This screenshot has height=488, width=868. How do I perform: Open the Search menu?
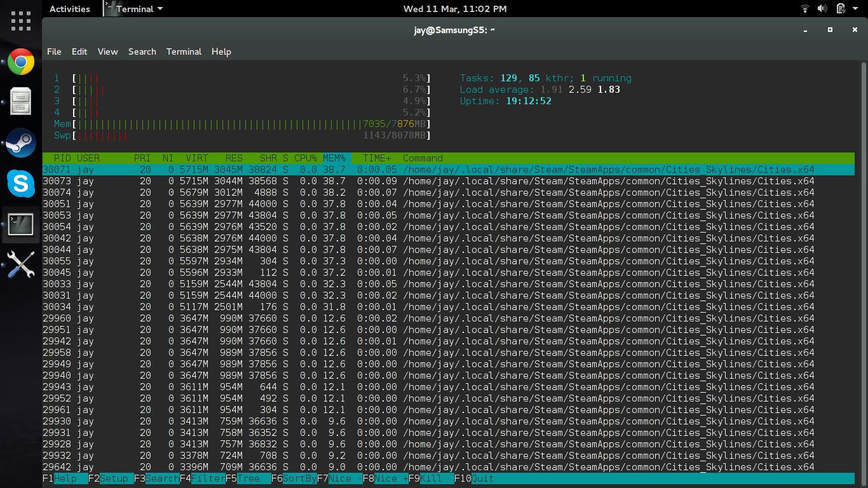coord(142,51)
